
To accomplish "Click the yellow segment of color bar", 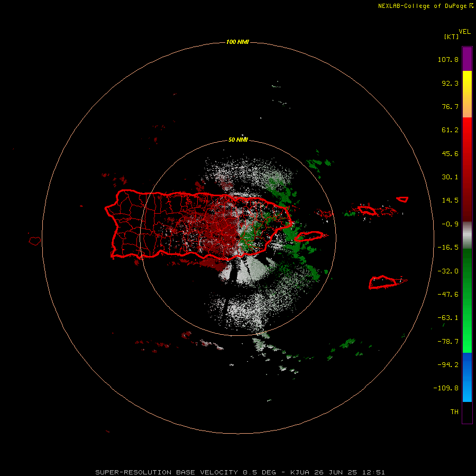I will coord(467,94).
